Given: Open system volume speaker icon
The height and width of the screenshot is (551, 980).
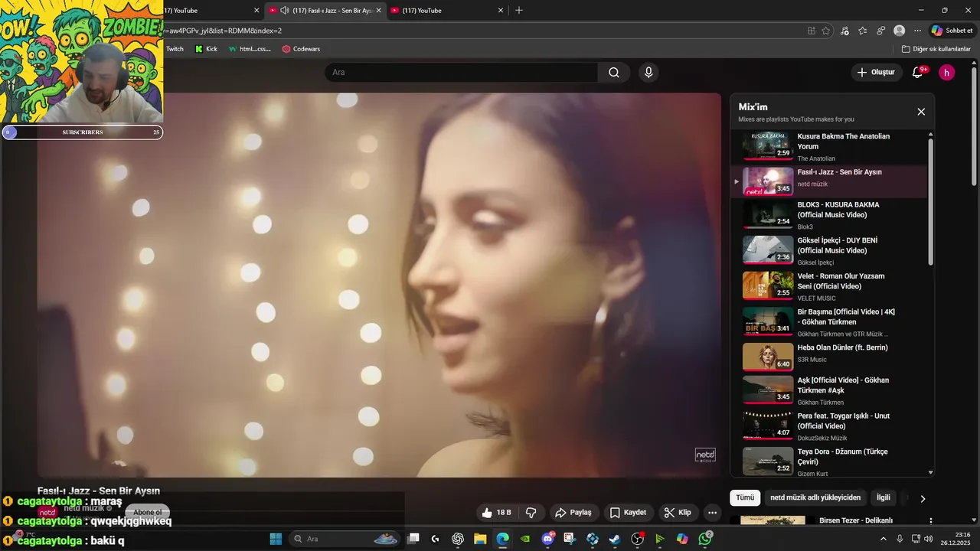Looking at the screenshot, I should click(929, 539).
